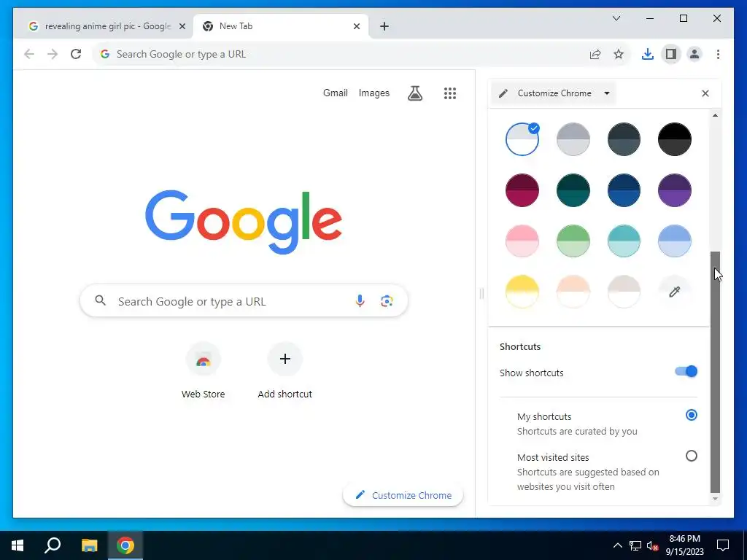The height and width of the screenshot is (560, 747).
Task: Open Search Labs flask icon
Action: click(x=415, y=93)
